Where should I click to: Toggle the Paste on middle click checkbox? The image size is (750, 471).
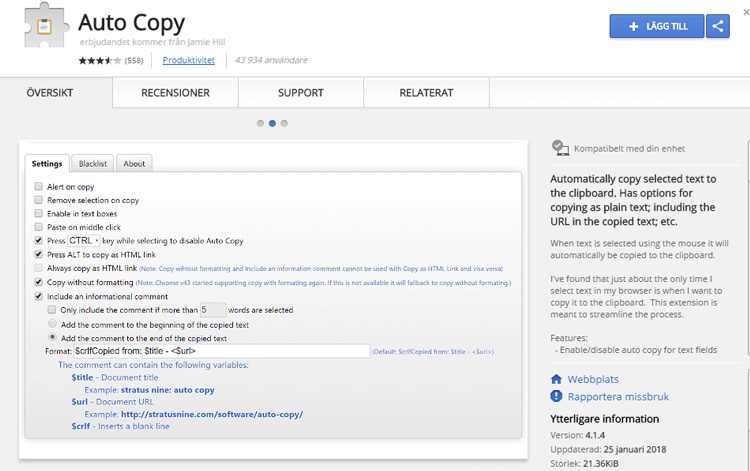(x=38, y=227)
